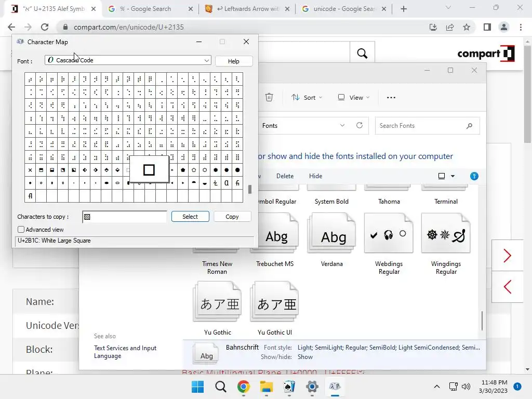The height and width of the screenshot is (399, 532).
Task: Toggle the browser side panel icon
Action: pyautogui.click(x=487, y=27)
